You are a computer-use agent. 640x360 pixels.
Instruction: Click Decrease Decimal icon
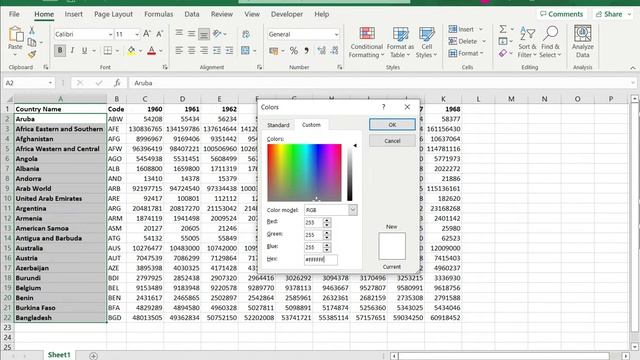334,51
